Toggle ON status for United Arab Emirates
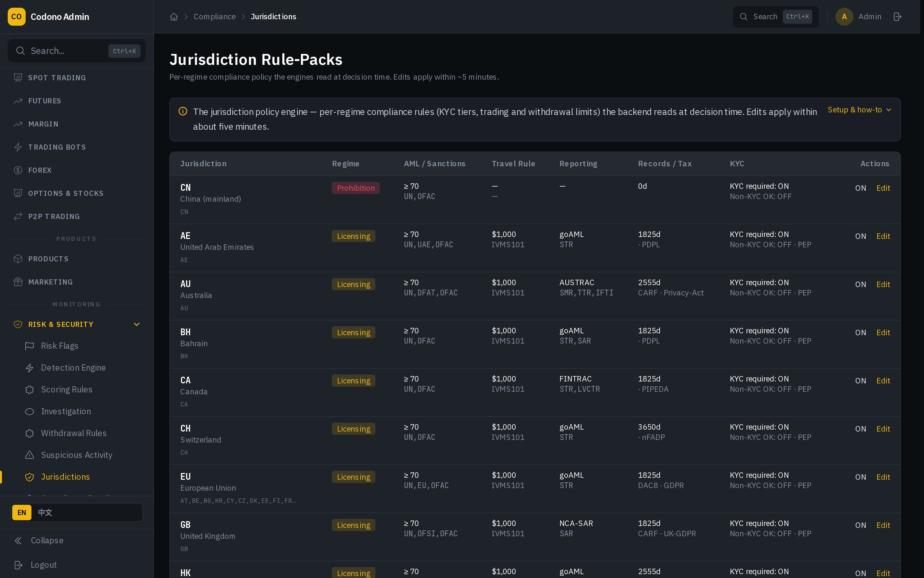Viewport: 924px width, 578px height. point(860,236)
